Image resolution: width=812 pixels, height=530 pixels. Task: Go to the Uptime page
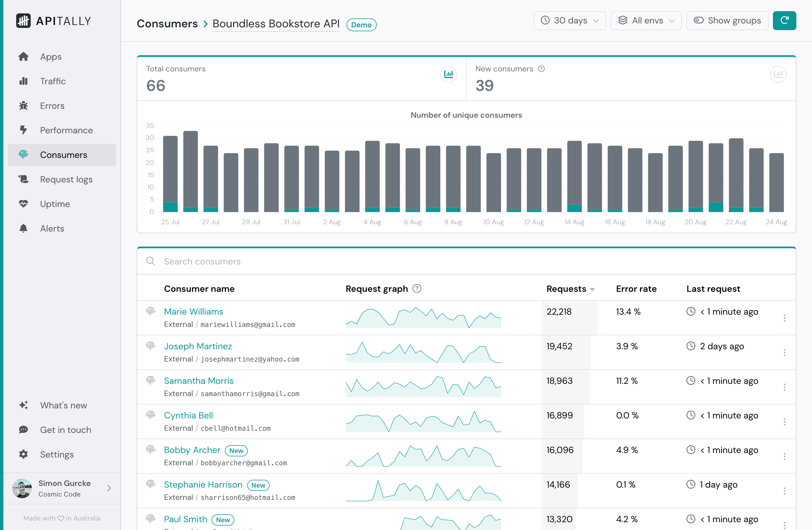point(62,204)
